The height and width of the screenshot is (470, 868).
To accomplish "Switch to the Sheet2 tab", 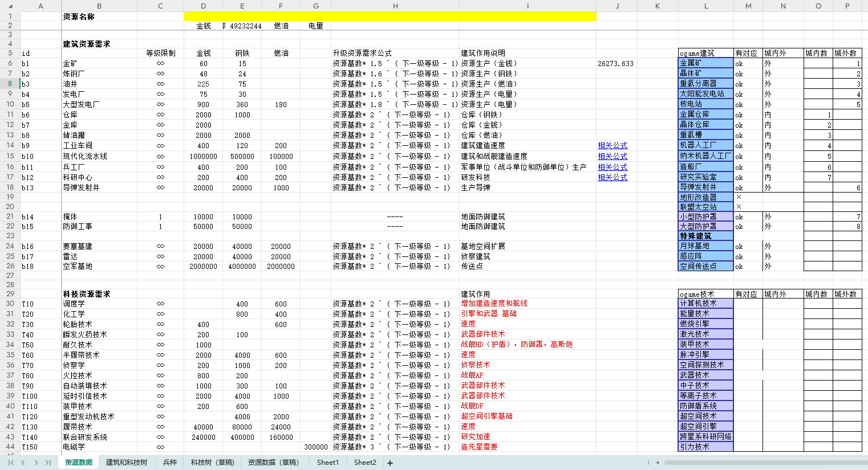I will pyautogui.click(x=365, y=463).
